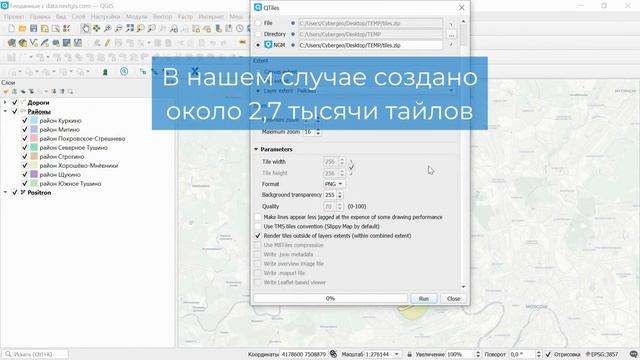Uncheck район Куркино legend item
Image resolution: width=640 pixels, height=360 pixels.
coord(24,120)
